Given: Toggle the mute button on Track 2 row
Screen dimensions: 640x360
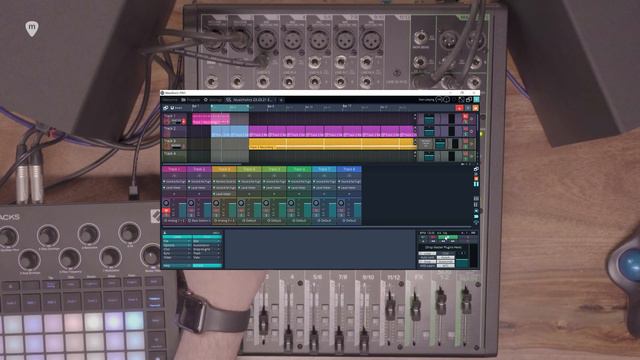Looking at the screenshot, I should click(x=465, y=129).
